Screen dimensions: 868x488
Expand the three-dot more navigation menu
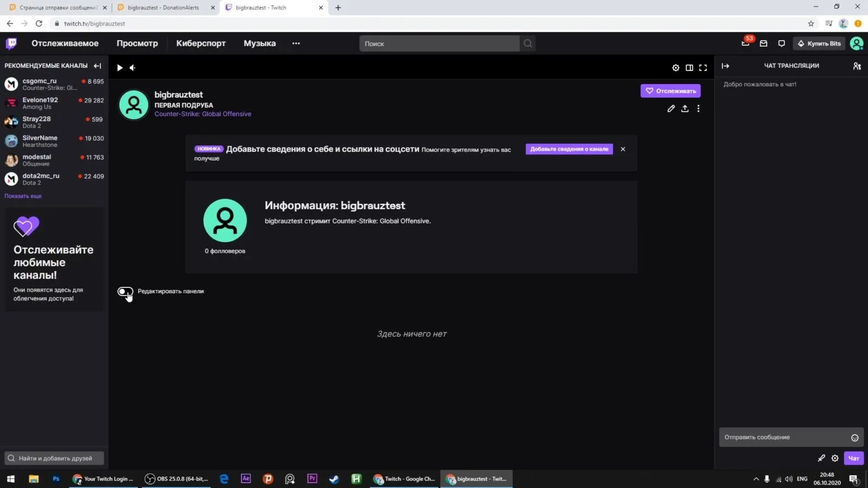point(296,43)
